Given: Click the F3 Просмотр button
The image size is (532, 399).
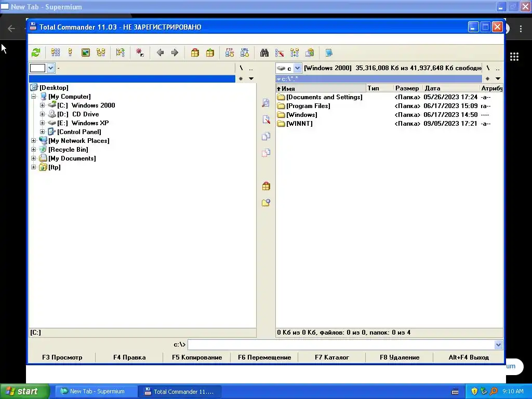Looking at the screenshot, I should (x=62, y=357).
